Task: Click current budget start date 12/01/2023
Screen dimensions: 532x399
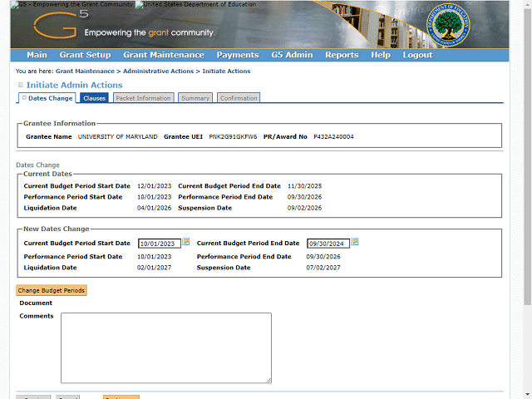Action: coord(155,186)
